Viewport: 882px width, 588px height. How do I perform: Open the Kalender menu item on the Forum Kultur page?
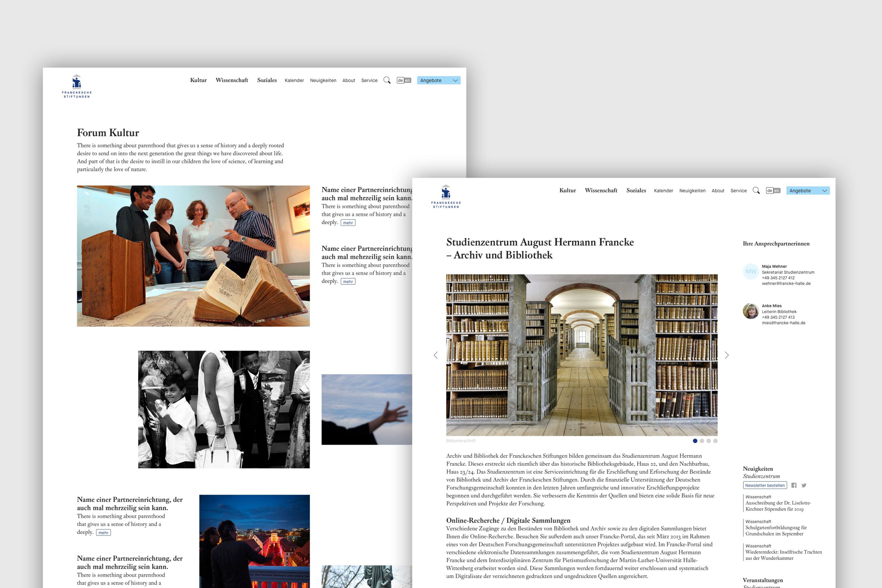(x=294, y=80)
